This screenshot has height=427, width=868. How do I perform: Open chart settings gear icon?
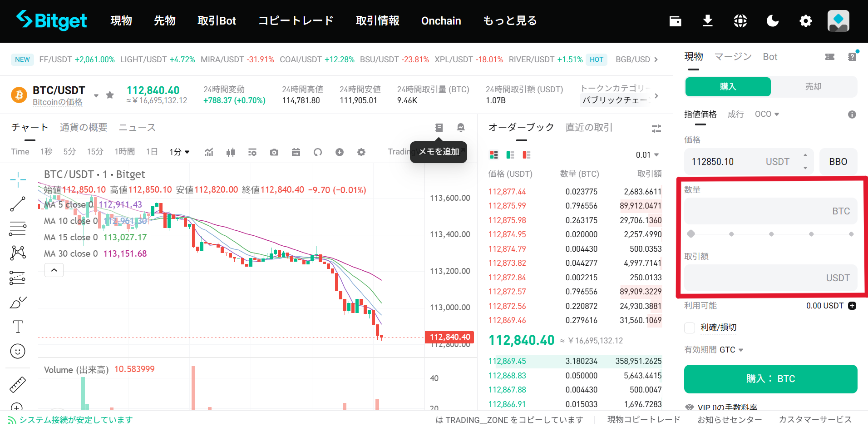point(361,152)
